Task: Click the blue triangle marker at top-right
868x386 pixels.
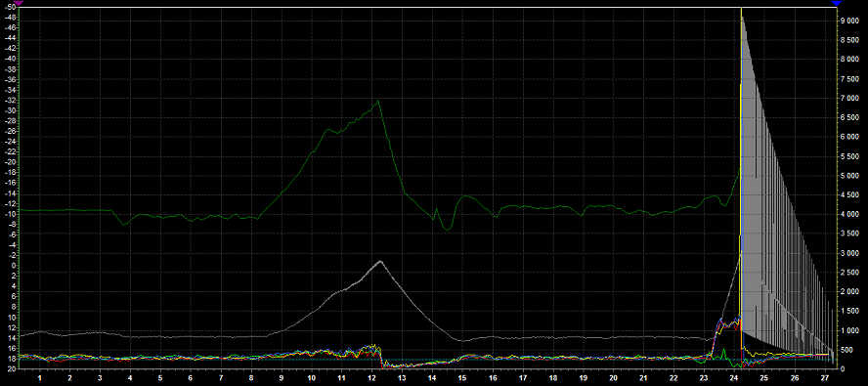Action: (836, 3)
